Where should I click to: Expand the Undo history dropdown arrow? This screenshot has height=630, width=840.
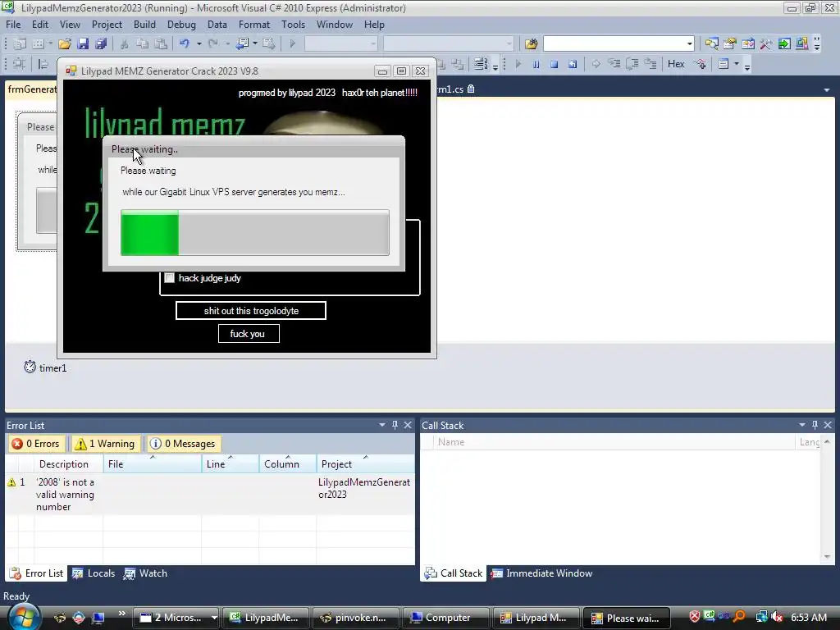pos(199,43)
